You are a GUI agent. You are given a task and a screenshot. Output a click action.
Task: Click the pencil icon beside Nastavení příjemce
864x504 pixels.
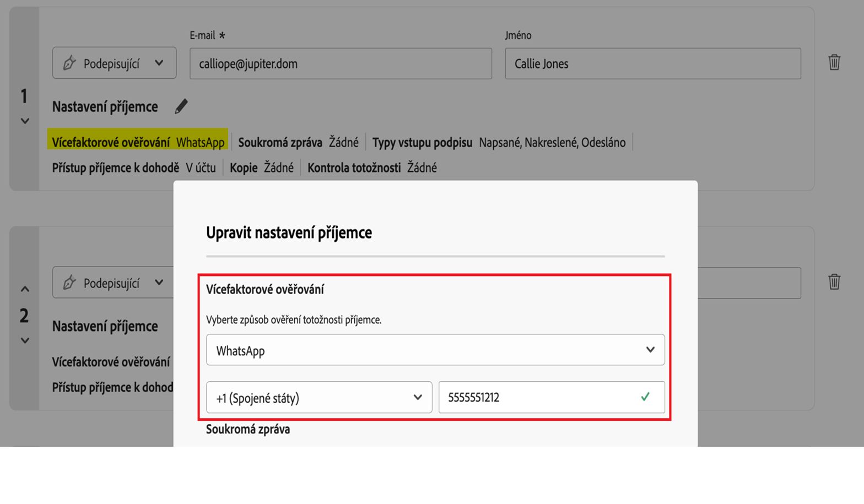click(x=181, y=106)
